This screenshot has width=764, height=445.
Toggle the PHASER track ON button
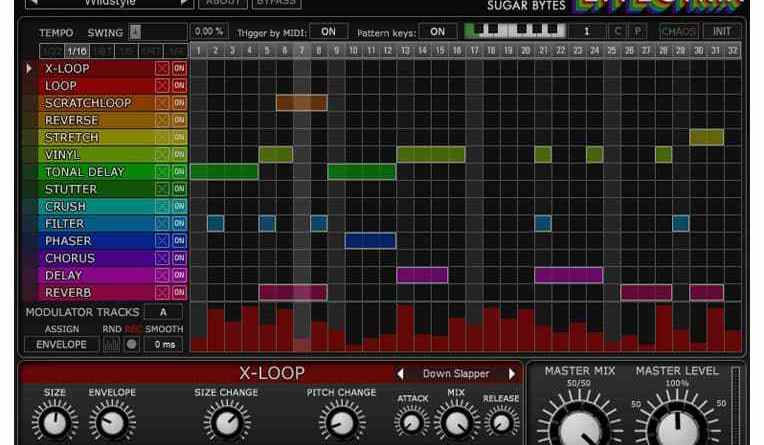(x=179, y=241)
